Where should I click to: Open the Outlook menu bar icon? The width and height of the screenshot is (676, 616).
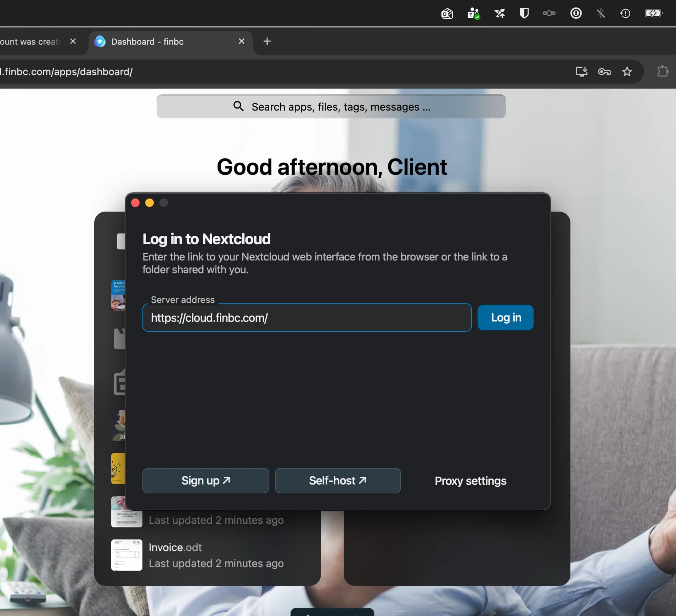tap(447, 14)
